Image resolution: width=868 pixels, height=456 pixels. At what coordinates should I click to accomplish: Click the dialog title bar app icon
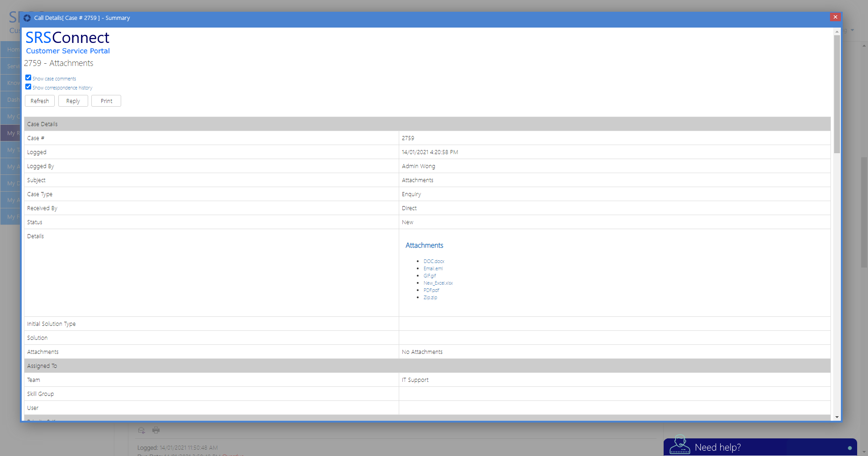point(27,18)
